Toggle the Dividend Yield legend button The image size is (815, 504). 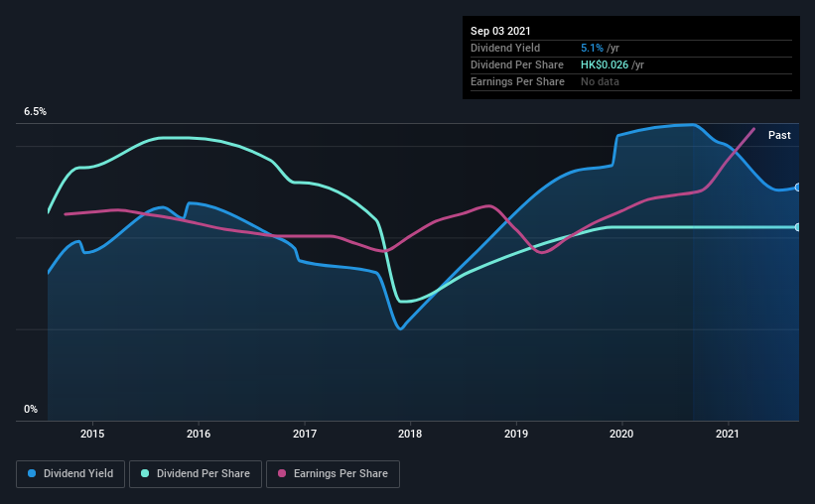point(70,474)
